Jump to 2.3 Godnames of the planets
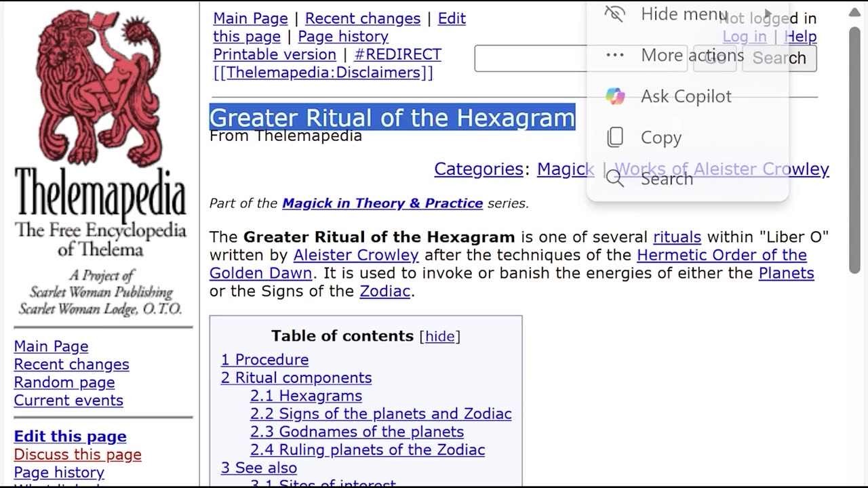This screenshot has width=868, height=488. (x=357, y=432)
